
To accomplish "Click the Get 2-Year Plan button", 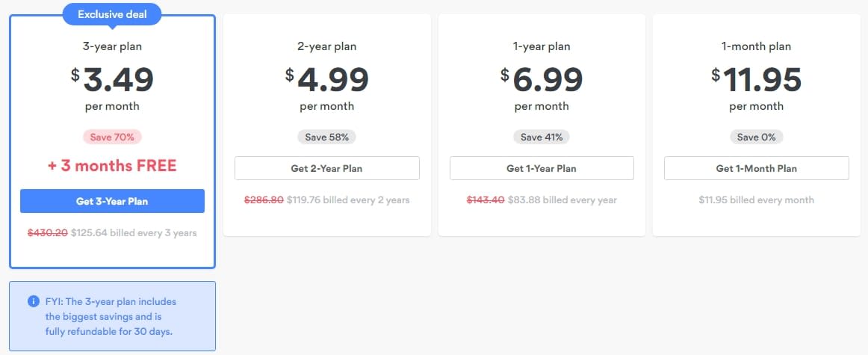I will [x=327, y=168].
